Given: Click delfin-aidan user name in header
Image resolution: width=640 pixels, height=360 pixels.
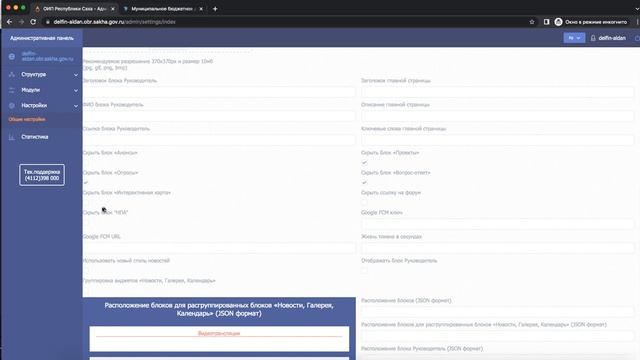Looking at the screenshot, I should 612,38.
